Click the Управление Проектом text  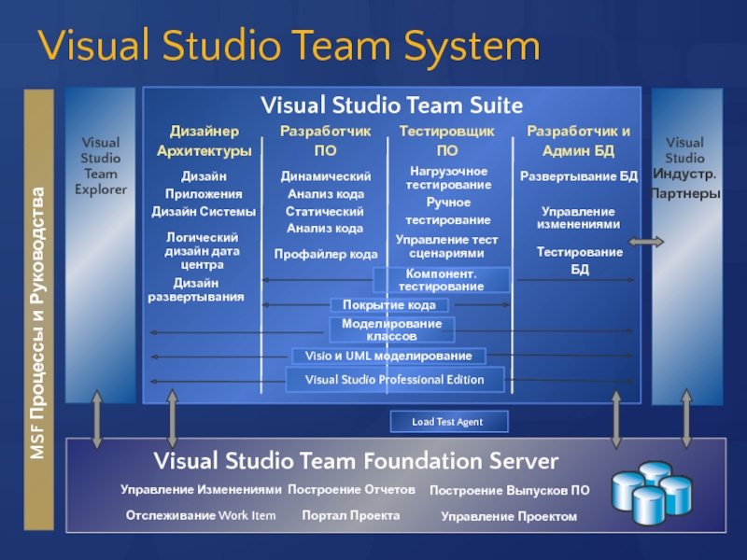pyautogui.click(x=509, y=516)
